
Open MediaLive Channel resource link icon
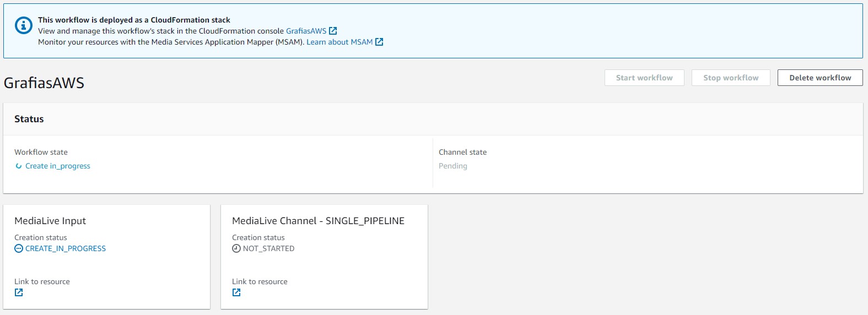click(x=236, y=292)
